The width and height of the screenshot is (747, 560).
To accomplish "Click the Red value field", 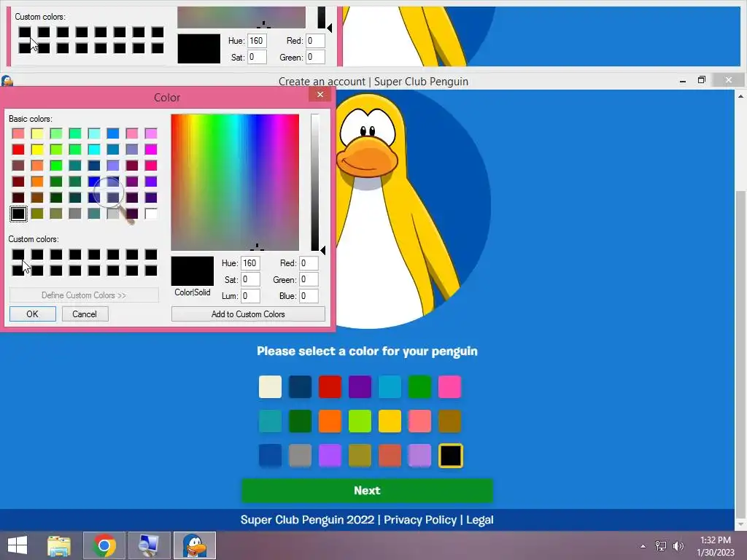I will tap(309, 262).
